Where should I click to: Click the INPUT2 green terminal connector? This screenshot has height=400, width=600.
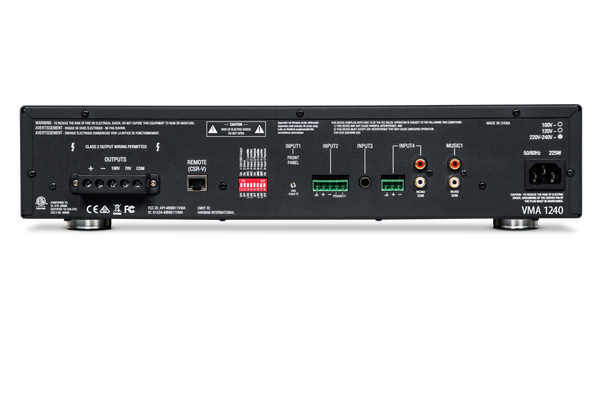(x=330, y=184)
